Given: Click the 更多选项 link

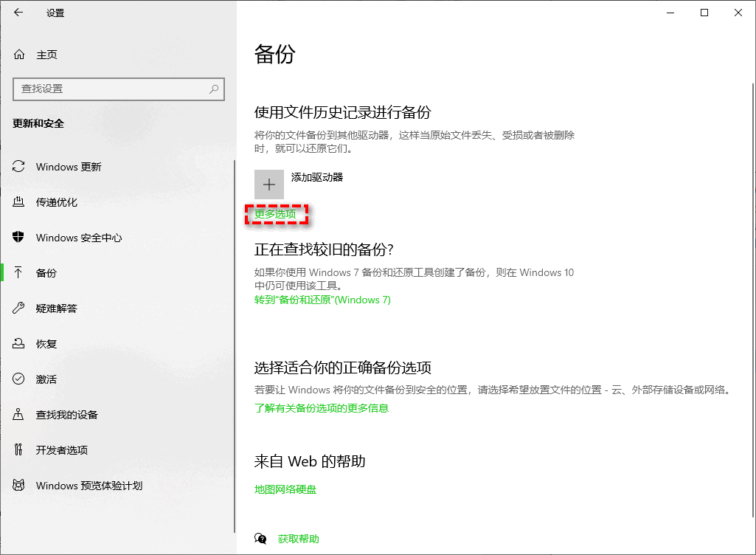Looking at the screenshot, I should (x=275, y=214).
